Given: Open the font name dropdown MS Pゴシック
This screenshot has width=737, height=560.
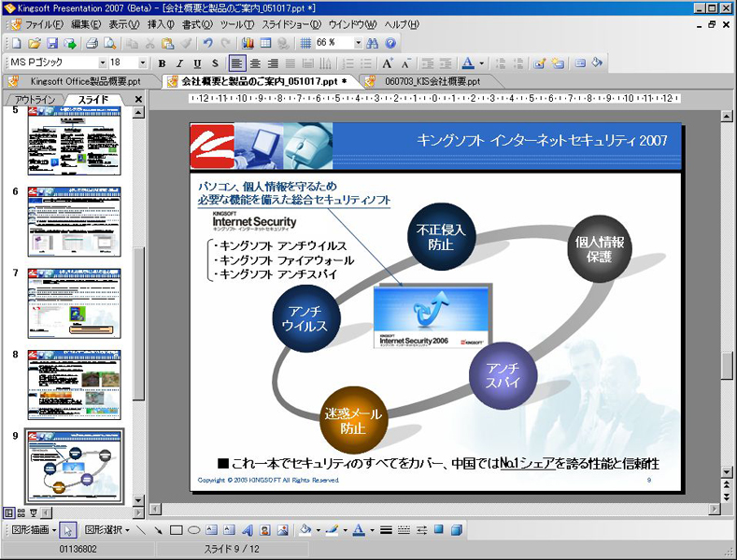Looking at the screenshot, I should click(x=100, y=63).
